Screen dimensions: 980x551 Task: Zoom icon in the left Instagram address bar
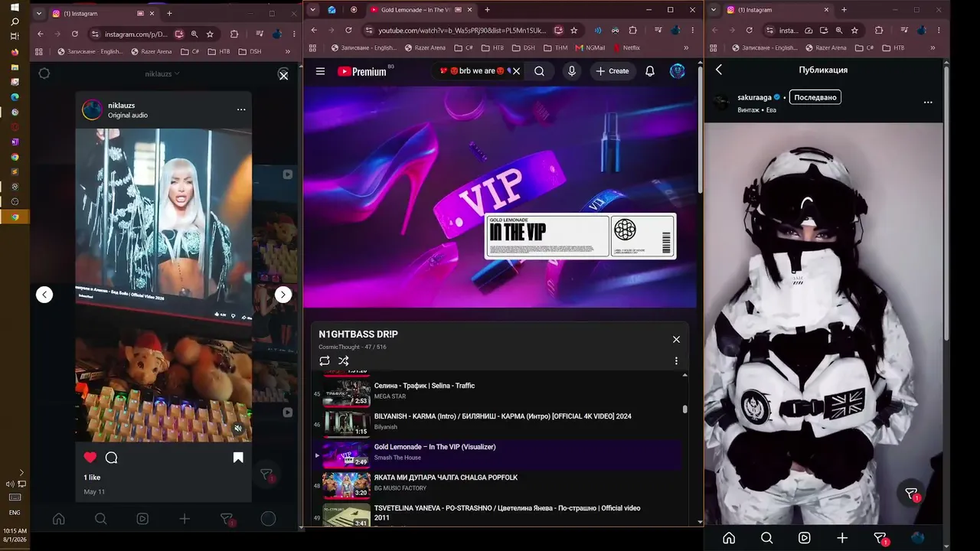(194, 34)
